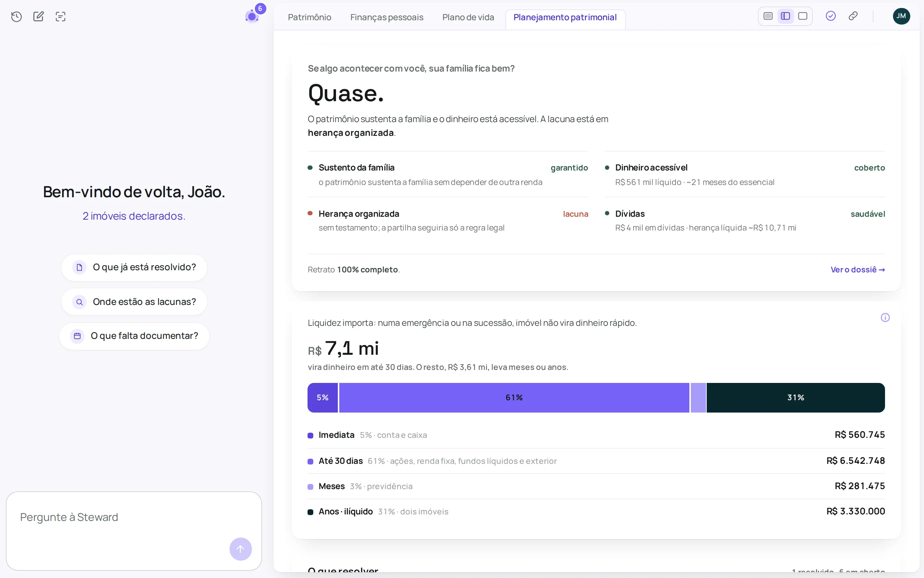This screenshot has width=924, height=578.
Task: Go to the Plano de vida tab
Action: pos(468,17)
